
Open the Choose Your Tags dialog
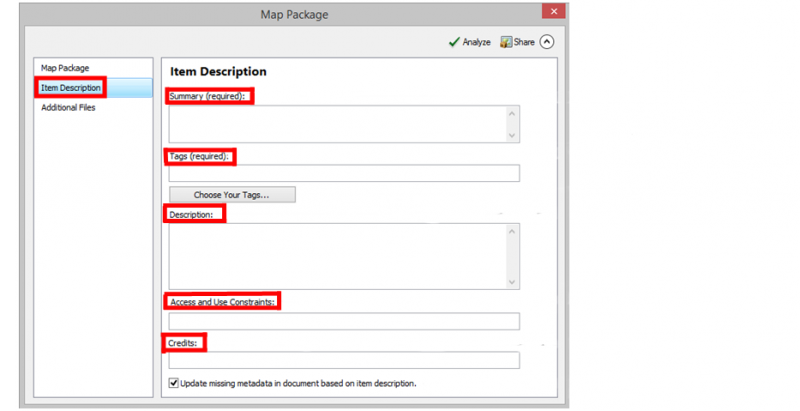[232, 195]
